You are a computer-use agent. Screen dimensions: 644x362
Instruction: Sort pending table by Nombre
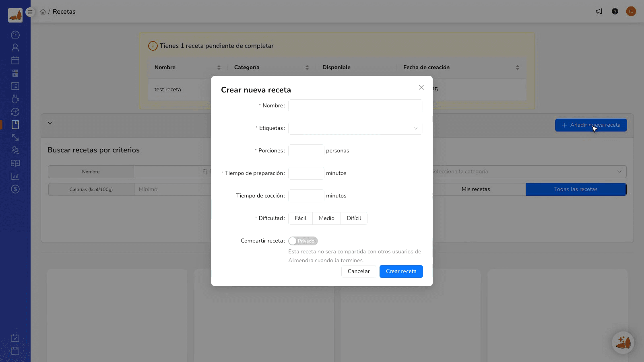tap(219, 68)
